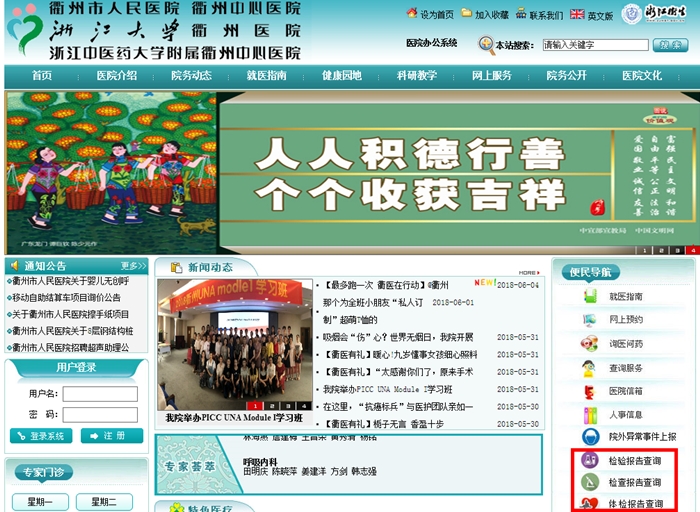700x512 pixels.
Task: Click the 登录系统 login button
Action: coord(41,436)
